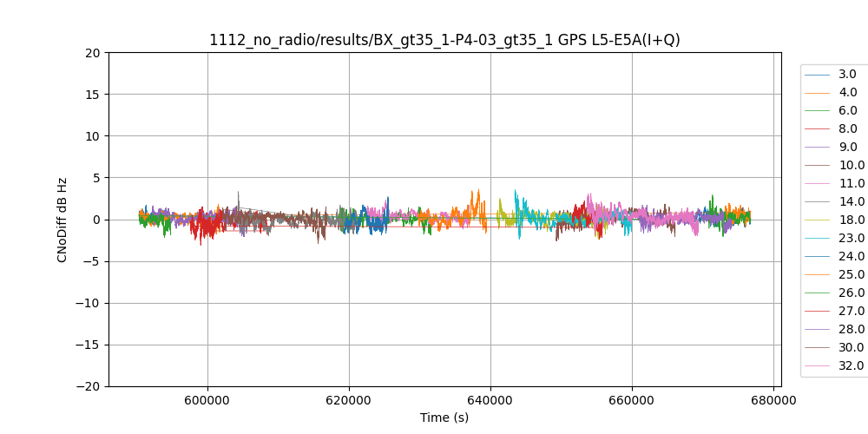Screen dimensions: 868x434
Task: Click the plot title containing GPS L5-E5A(I+Q)
Action: (444, 40)
